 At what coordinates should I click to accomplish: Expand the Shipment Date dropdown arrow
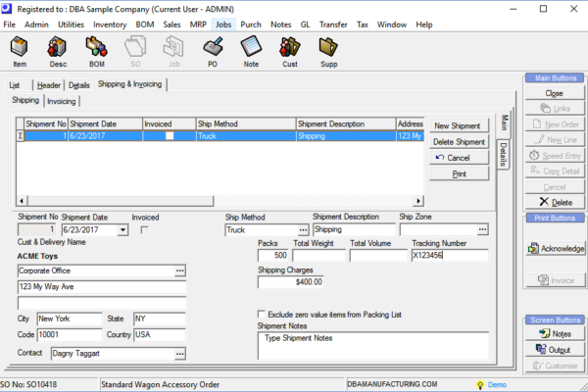click(122, 230)
